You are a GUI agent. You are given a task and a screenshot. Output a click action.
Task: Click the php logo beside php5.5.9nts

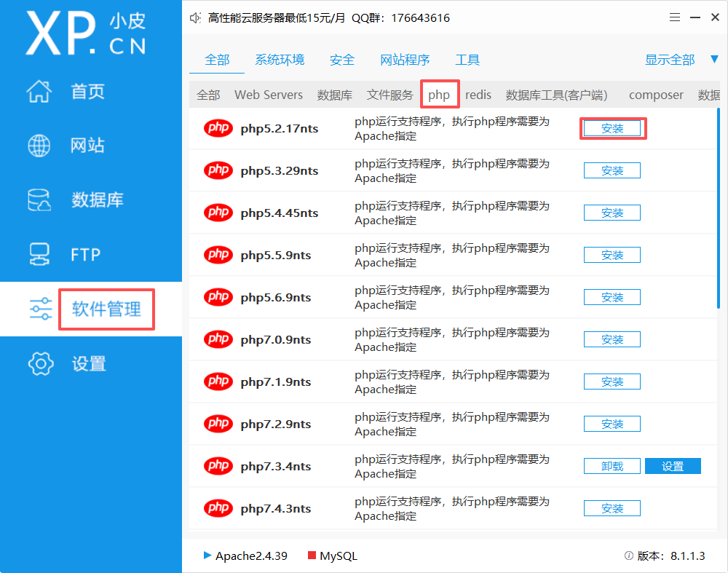coord(218,255)
